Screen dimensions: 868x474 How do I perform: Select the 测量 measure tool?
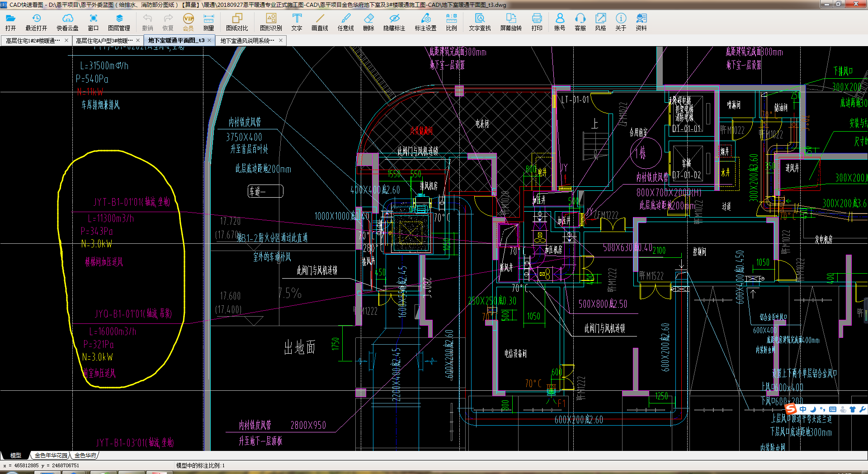(208, 22)
